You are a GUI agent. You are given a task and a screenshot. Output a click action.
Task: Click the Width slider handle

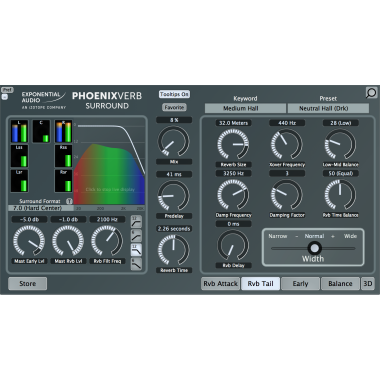314,248
